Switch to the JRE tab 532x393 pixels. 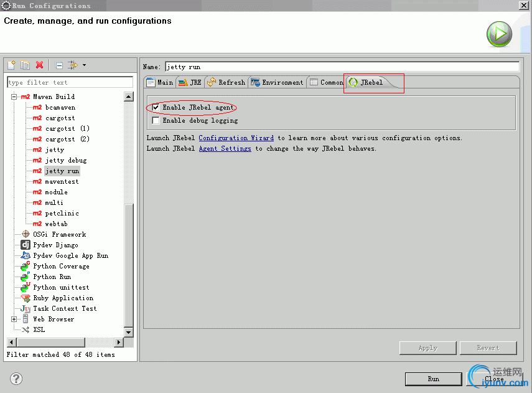click(190, 82)
